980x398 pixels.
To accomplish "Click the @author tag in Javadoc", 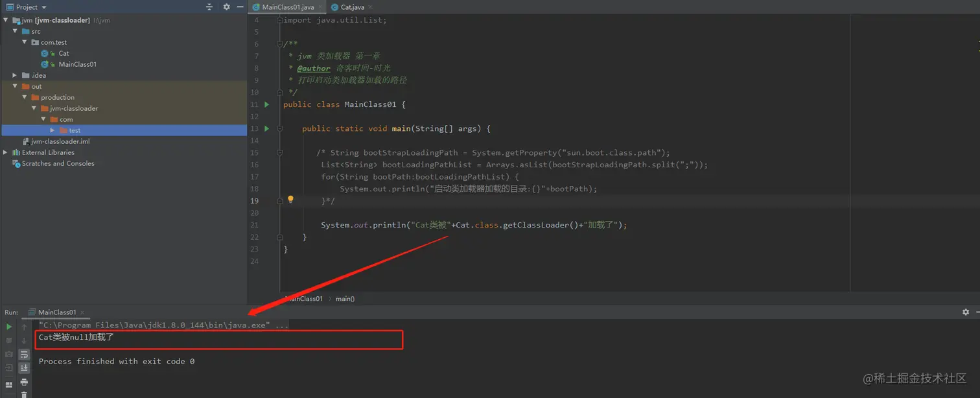I will [x=314, y=68].
